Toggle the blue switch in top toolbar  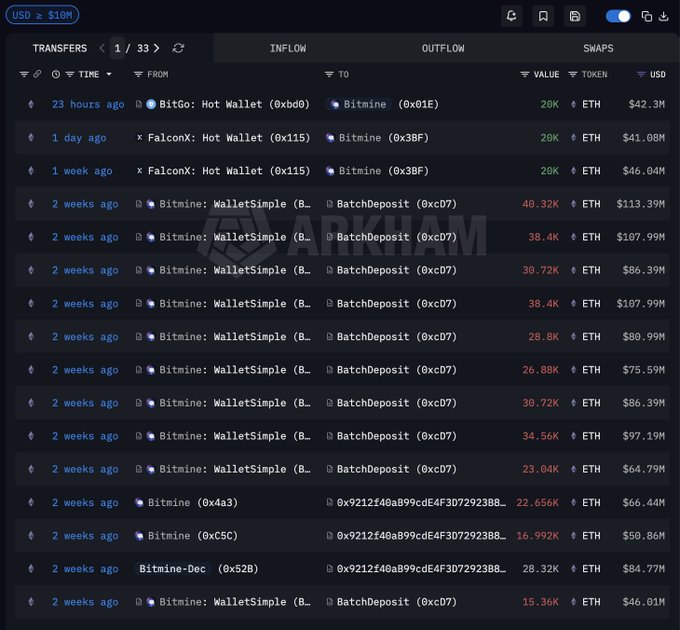coord(618,16)
